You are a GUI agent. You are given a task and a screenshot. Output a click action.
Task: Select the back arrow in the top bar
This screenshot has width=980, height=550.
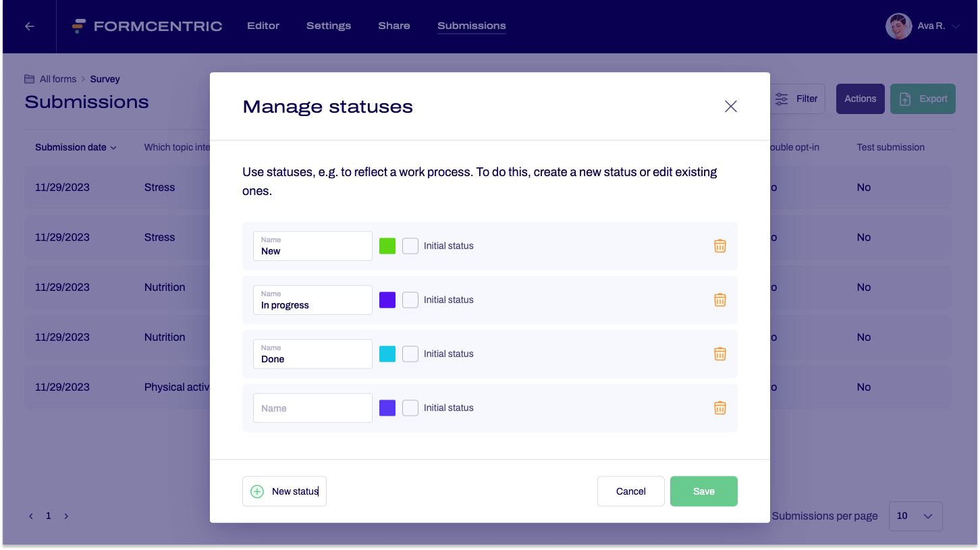(28, 26)
